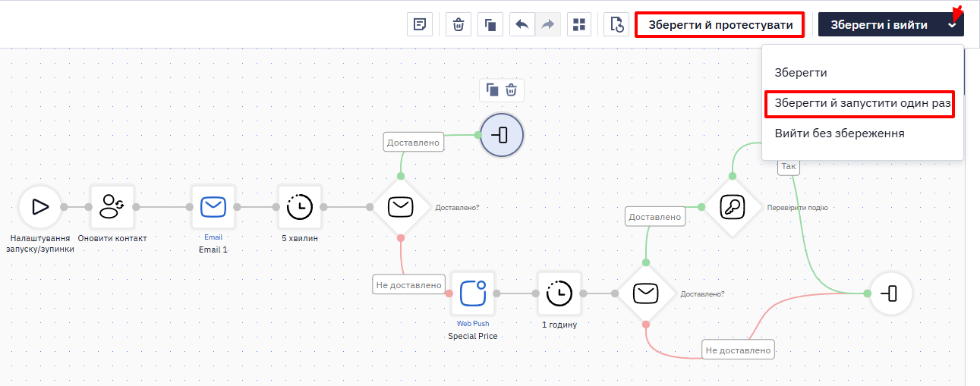Click the green input dot on the right end block
Image resolution: width=980 pixels, height=386 pixels.
(x=867, y=293)
